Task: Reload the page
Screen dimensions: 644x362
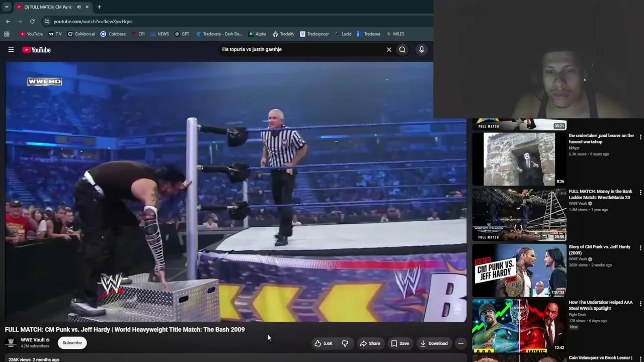Action: (32, 22)
